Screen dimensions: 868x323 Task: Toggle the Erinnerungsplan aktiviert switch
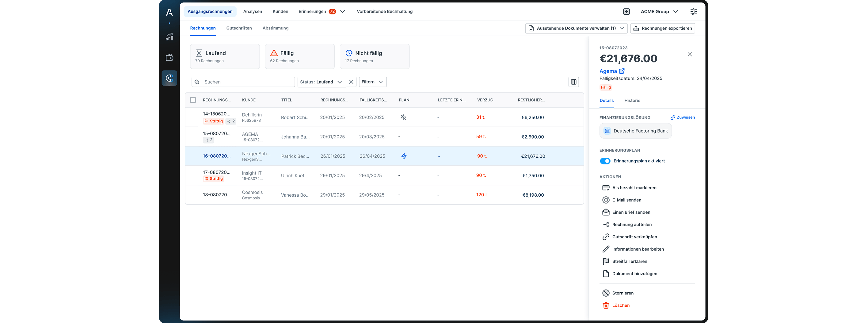pyautogui.click(x=605, y=161)
